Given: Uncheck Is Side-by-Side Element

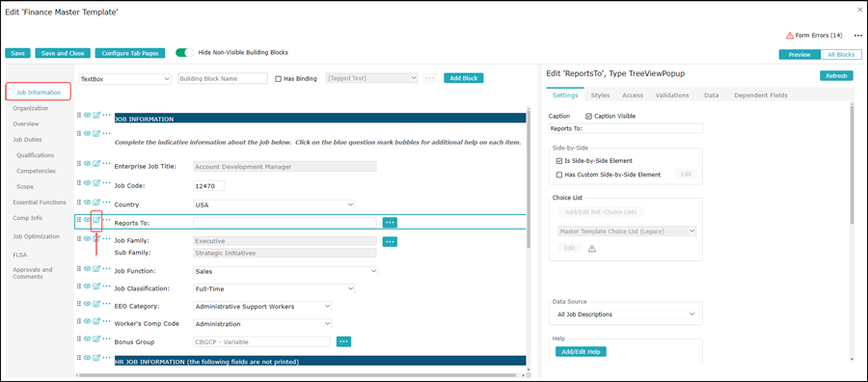Looking at the screenshot, I should pyautogui.click(x=559, y=161).
